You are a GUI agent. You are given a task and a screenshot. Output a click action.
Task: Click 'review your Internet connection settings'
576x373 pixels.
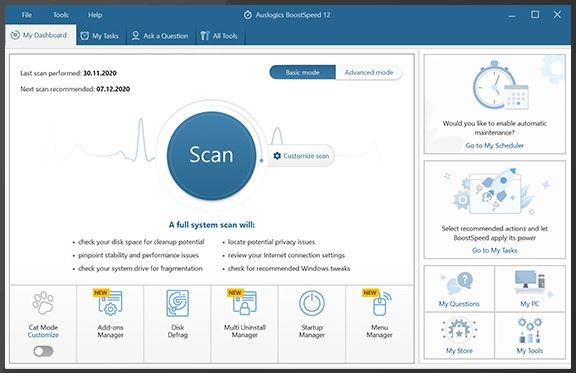(x=286, y=255)
